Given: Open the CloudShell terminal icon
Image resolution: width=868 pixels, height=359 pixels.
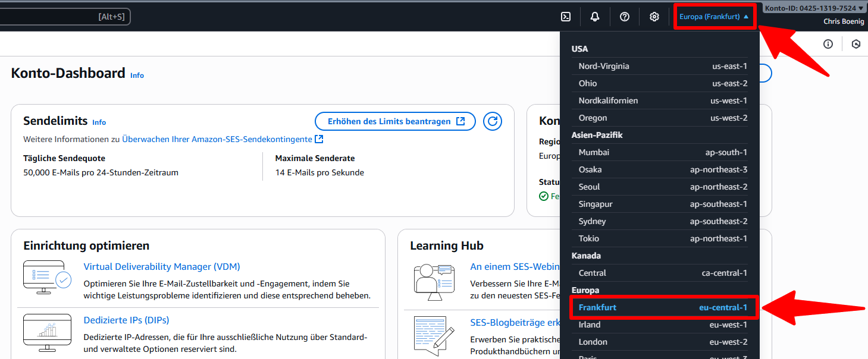Looking at the screenshot, I should click(566, 17).
